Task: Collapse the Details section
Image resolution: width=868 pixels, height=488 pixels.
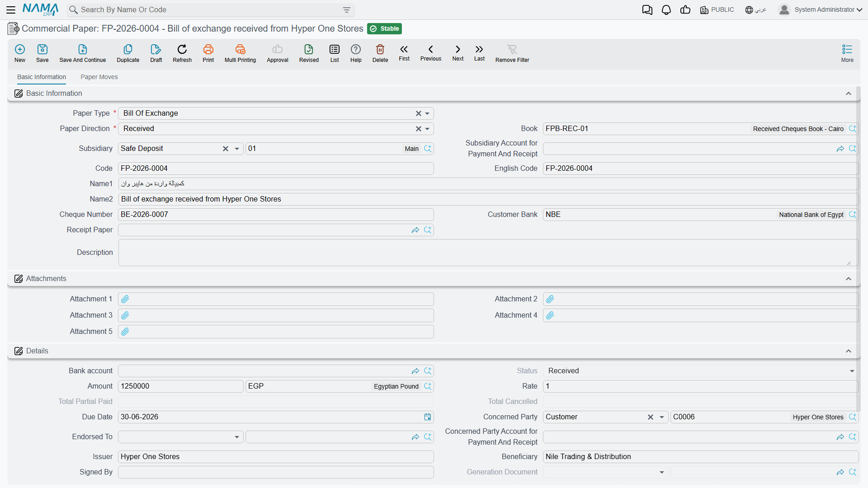Action: click(x=849, y=351)
